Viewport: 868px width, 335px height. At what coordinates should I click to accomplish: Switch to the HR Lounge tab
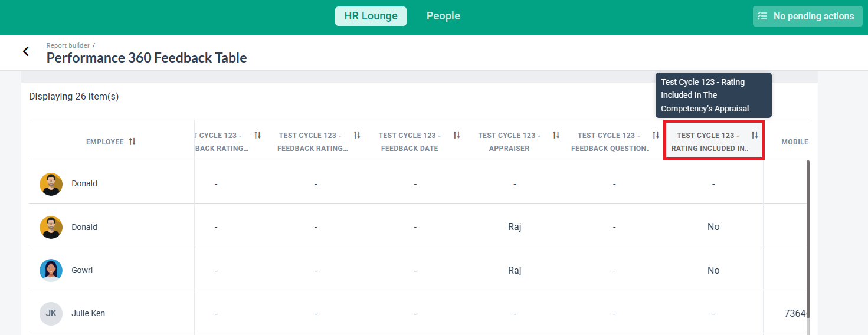[371, 16]
